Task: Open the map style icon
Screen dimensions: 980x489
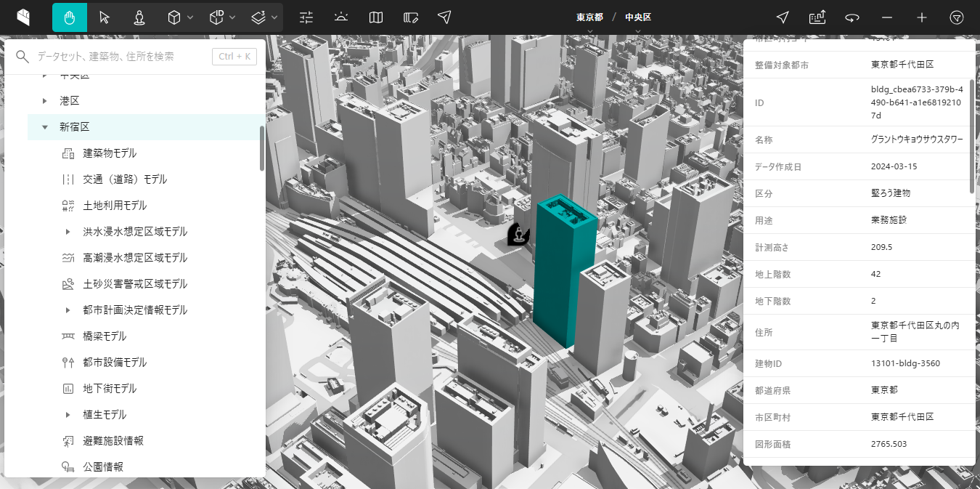Action: pos(375,17)
